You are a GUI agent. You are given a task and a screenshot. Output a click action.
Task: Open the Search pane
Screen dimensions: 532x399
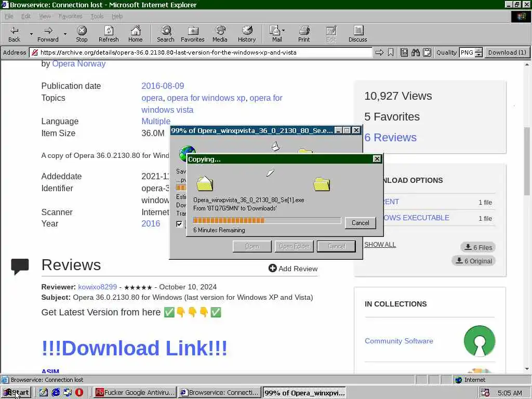click(x=166, y=34)
